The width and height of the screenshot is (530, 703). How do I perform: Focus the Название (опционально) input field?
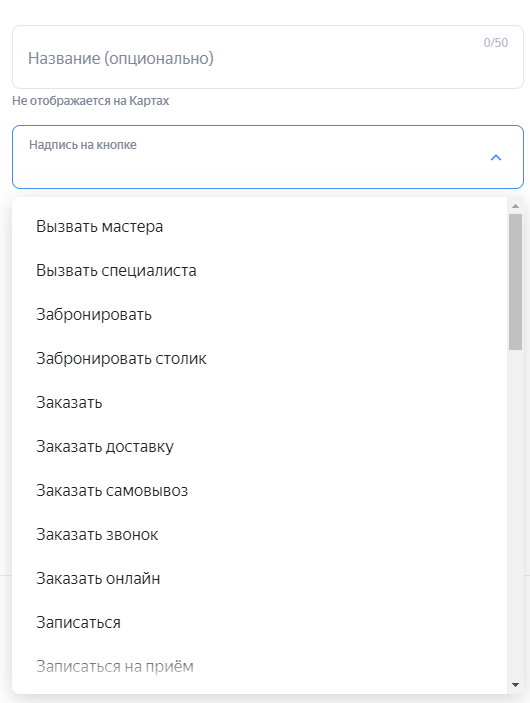point(268,57)
